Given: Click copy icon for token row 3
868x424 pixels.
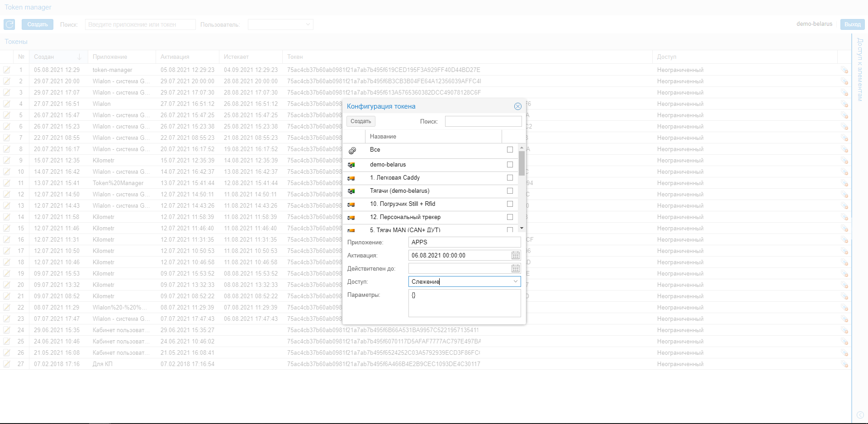Looking at the screenshot, I should coord(844,92).
